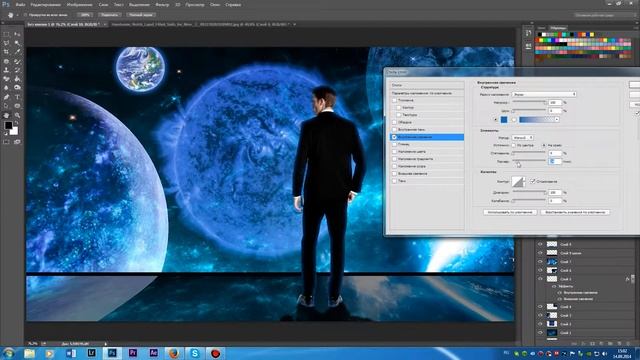Screen dimensions: 640x360
Task: Select the Healing Brush tool
Action: (x=6, y=61)
